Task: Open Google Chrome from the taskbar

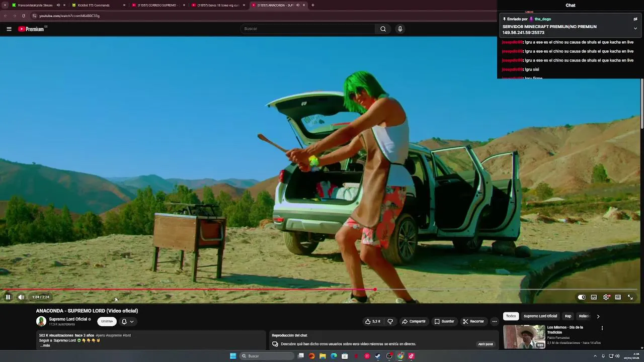Action: pos(400,356)
